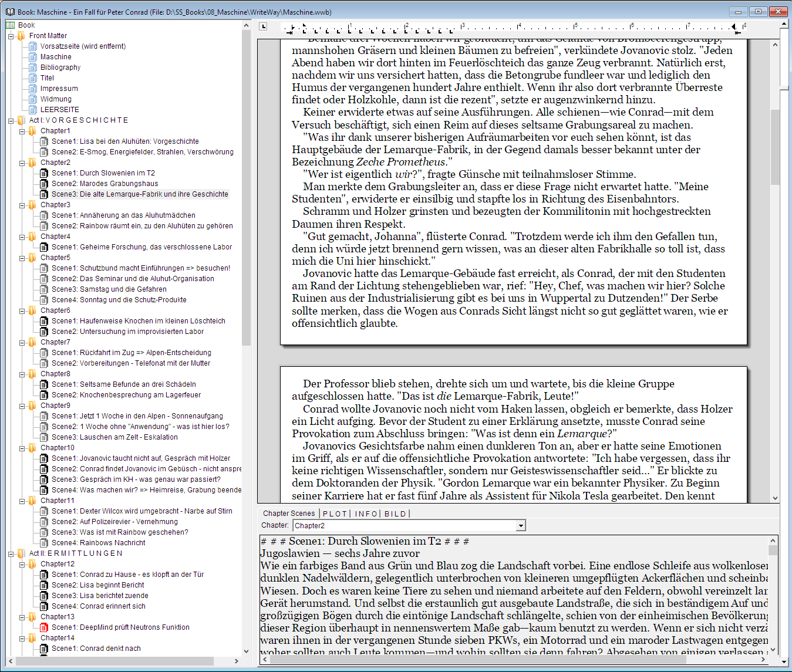Select Scene1: Geheime Forschung scene
The width and height of the screenshot is (792, 672).
(x=141, y=247)
